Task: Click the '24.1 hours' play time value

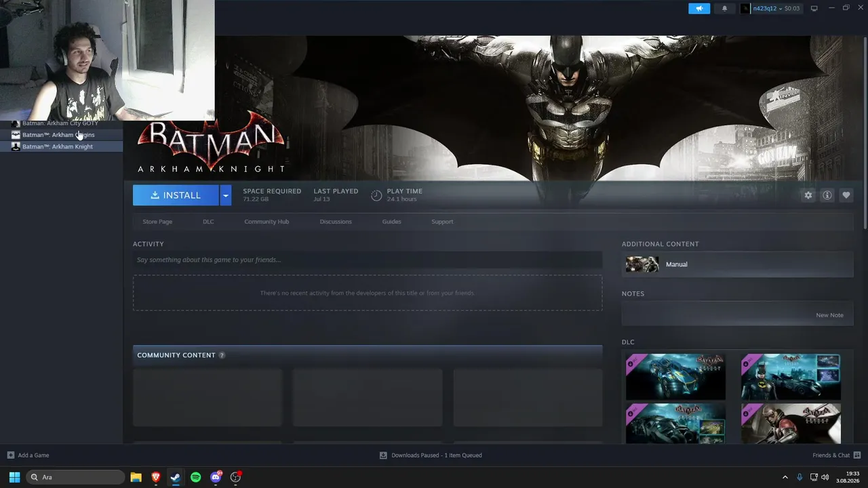Action: tap(401, 199)
